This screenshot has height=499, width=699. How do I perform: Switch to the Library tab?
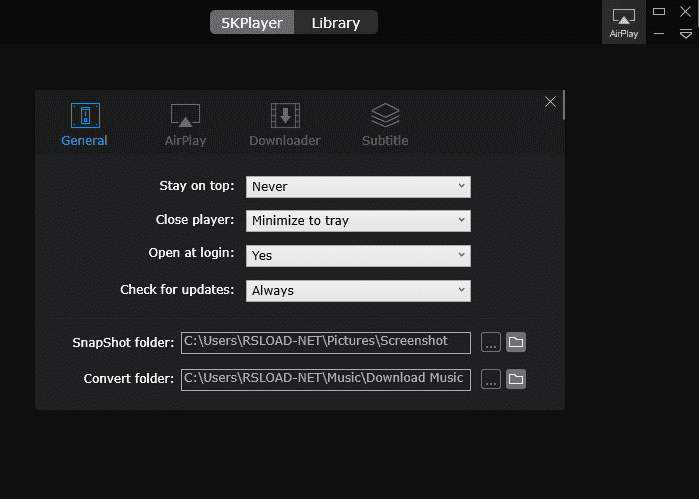pos(336,23)
